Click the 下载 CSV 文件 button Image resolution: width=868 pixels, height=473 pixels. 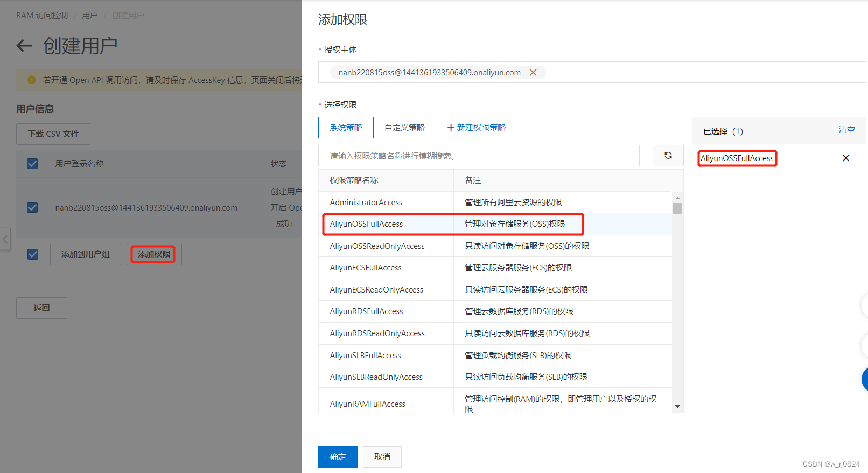click(x=53, y=134)
